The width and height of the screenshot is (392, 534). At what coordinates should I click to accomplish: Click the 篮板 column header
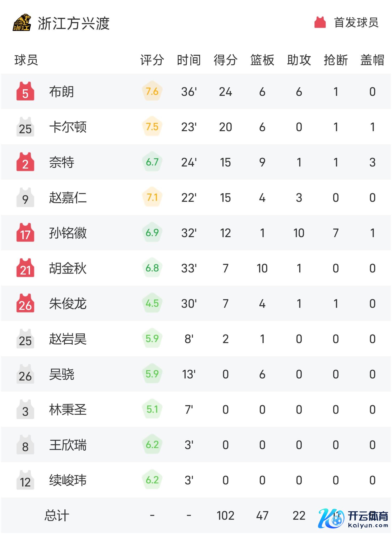(x=262, y=60)
